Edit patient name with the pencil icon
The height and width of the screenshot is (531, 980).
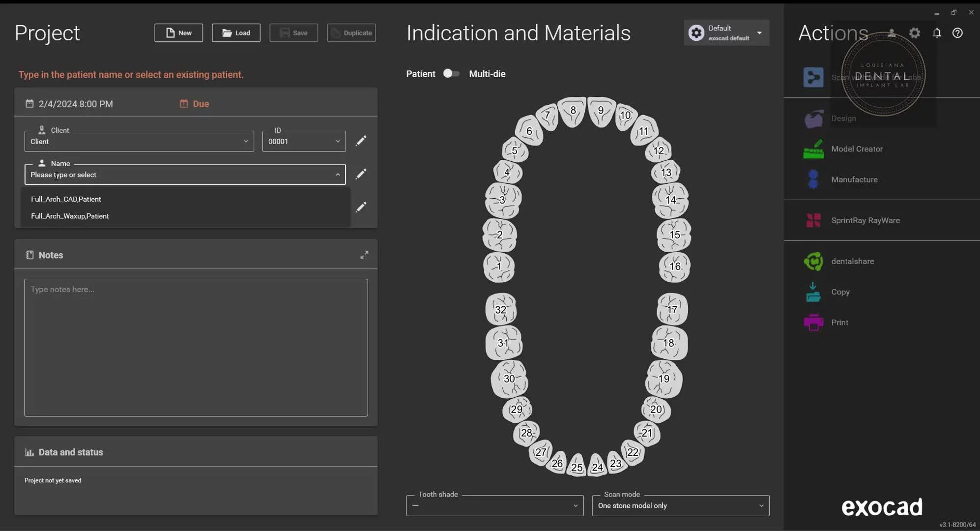coord(361,174)
